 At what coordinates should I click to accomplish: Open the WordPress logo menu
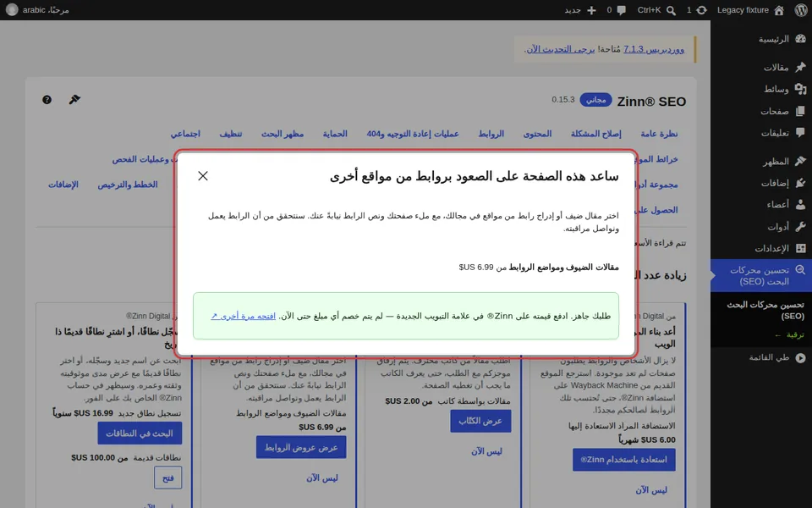coord(801,10)
